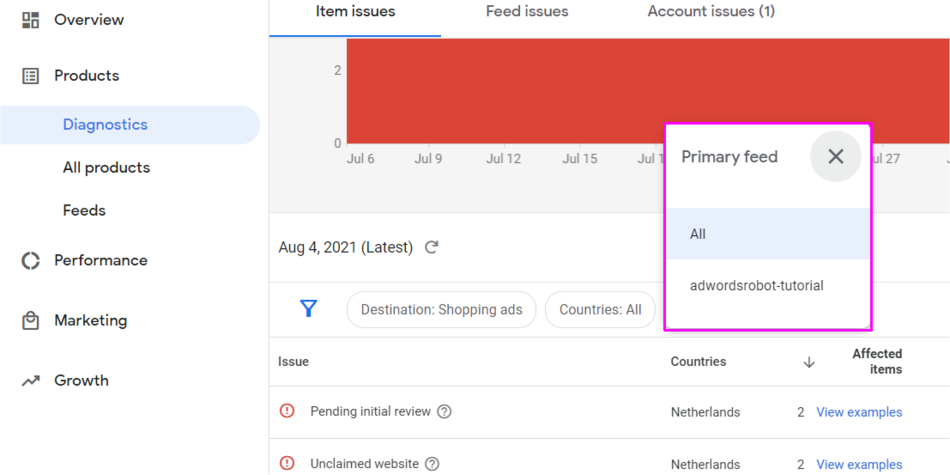This screenshot has width=950, height=475.
Task: Refresh the Aug 4, 2021 diagnostics data
Action: (x=432, y=247)
